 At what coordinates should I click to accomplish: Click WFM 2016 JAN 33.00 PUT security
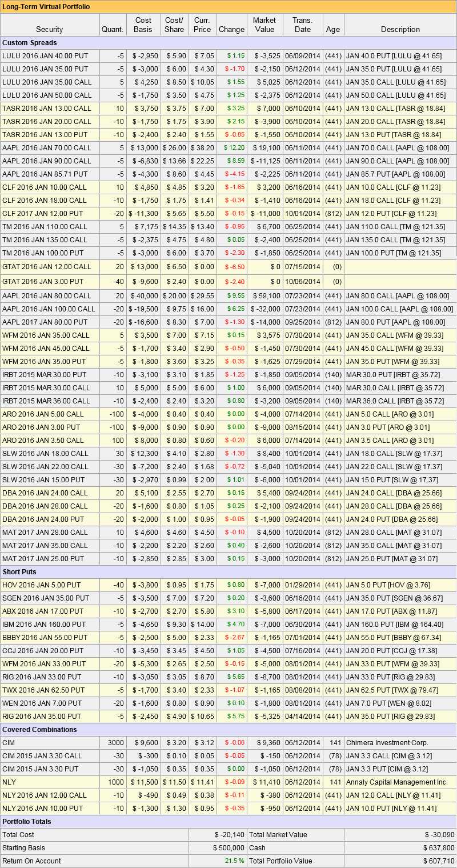[44, 664]
